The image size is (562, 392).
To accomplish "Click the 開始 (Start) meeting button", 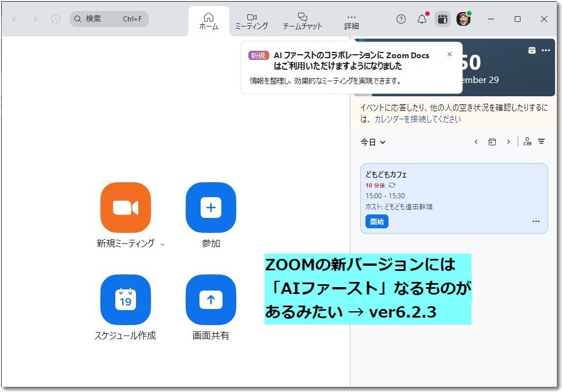I will 377,221.
